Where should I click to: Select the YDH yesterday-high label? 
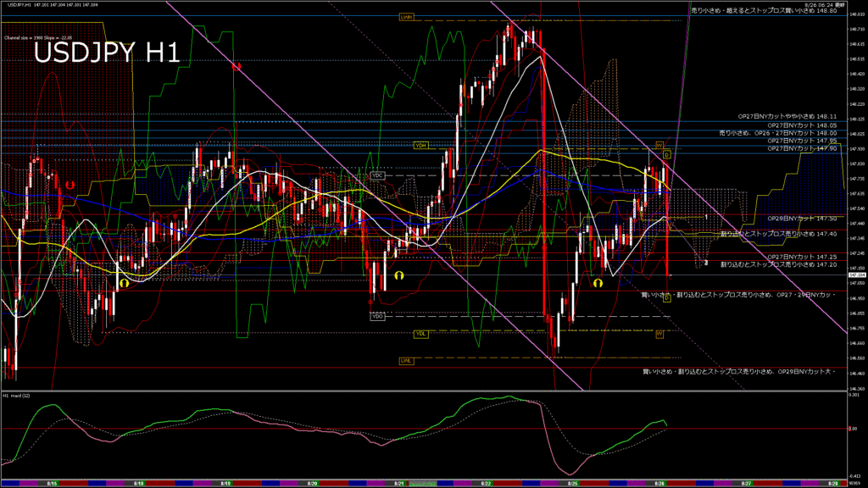click(420, 146)
